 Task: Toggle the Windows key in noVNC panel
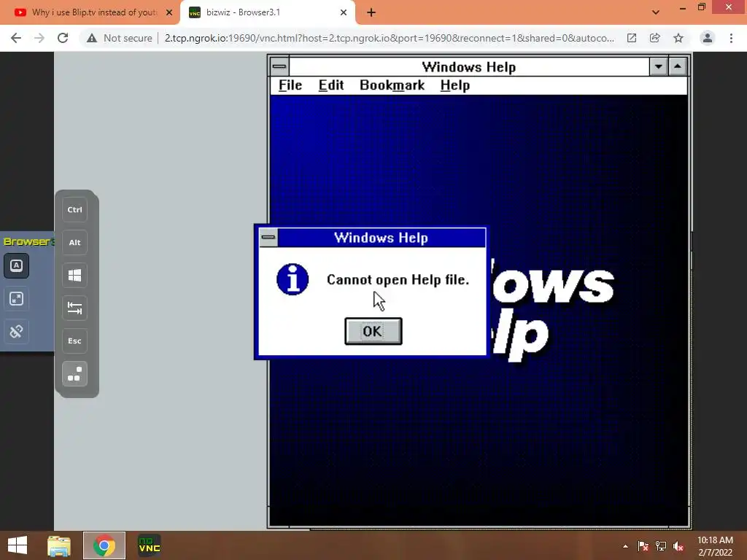coord(75,275)
